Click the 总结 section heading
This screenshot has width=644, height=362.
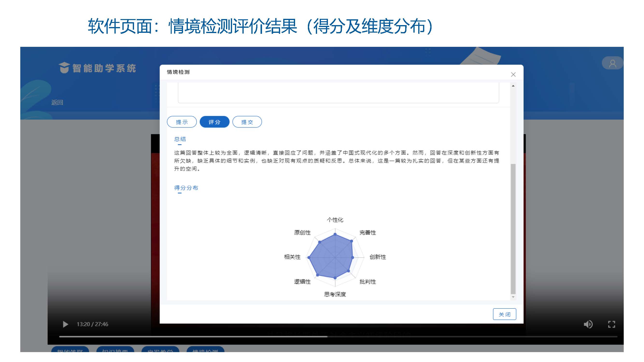coord(180,139)
